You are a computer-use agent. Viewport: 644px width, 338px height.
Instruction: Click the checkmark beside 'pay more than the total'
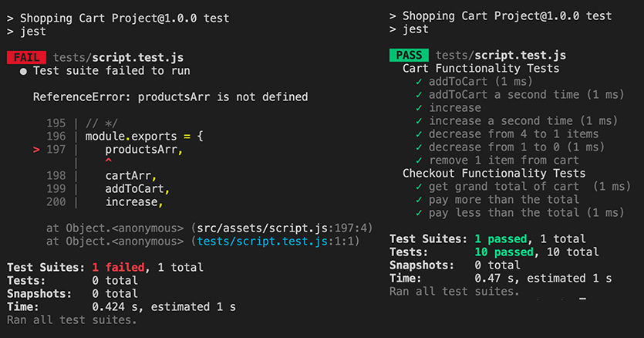coord(419,199)
